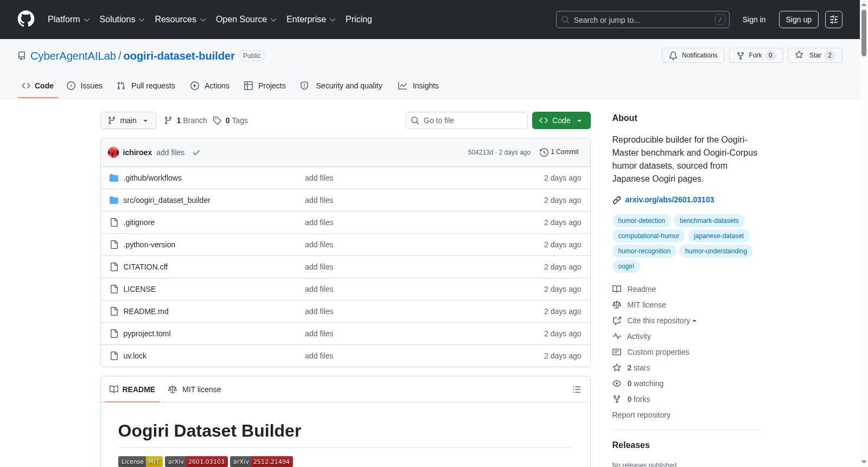Open the Projects tab
Image resolution: width=868 pixels, height=467 pixels.
click(x=265, y=86)
